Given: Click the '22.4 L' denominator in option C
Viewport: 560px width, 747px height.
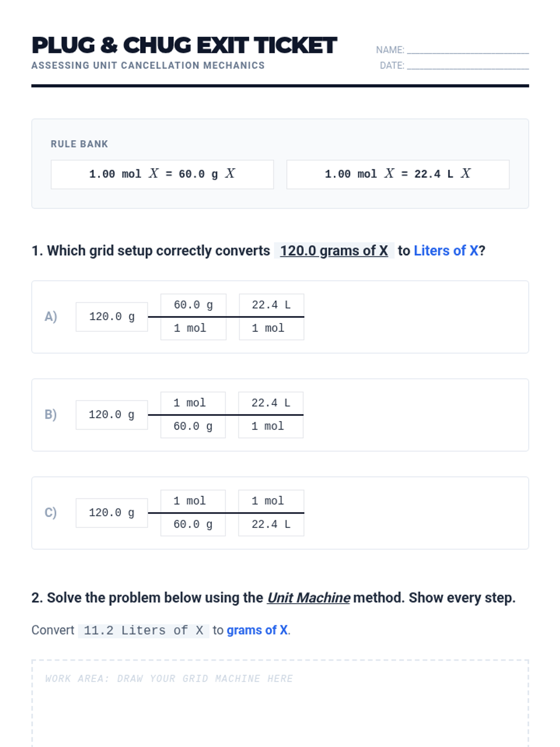Looking at the screenshot, I should (x=271, y=524).
